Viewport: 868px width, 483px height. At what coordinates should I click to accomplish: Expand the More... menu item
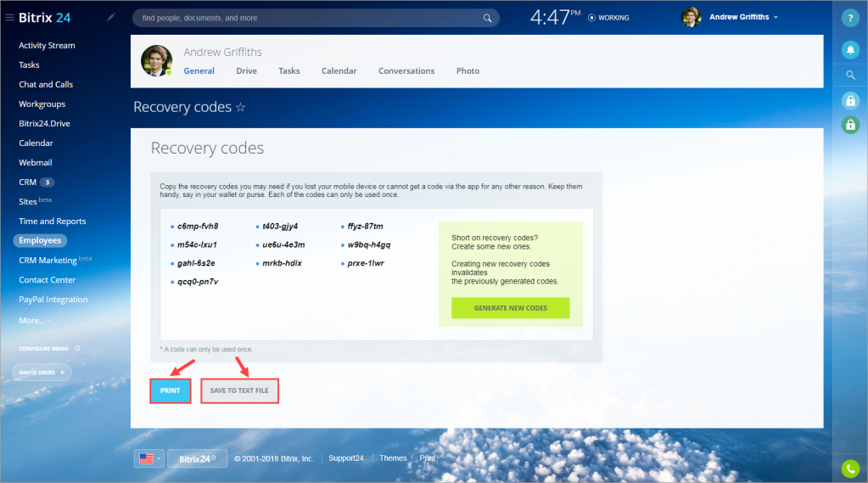tap(34, 320)
